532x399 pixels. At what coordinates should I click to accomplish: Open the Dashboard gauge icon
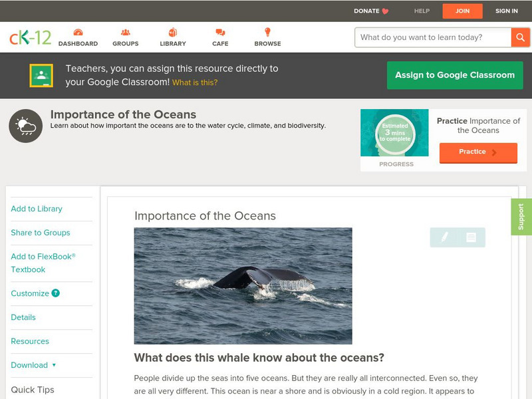[78, 32]
